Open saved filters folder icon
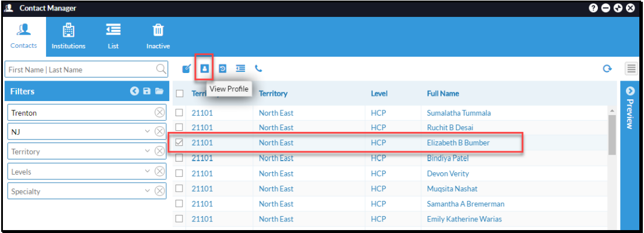Screen dimensions: 644x233 [159, 91]
